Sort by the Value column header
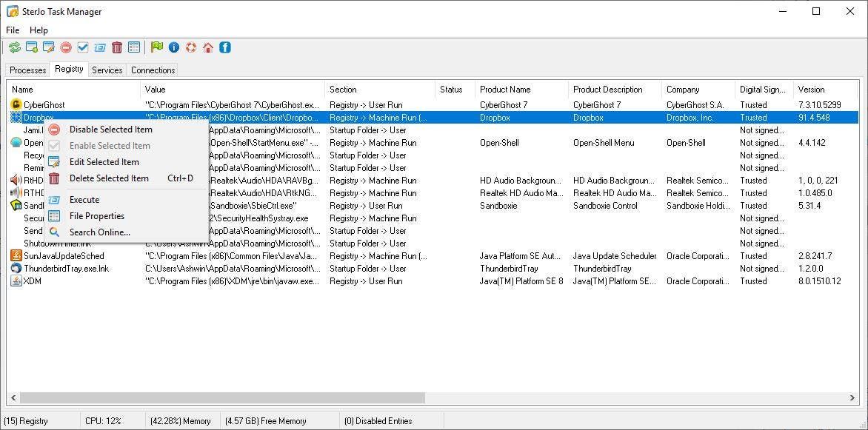Screen dimensions: 868x430 pyautogui.click(x=233, y=89)
